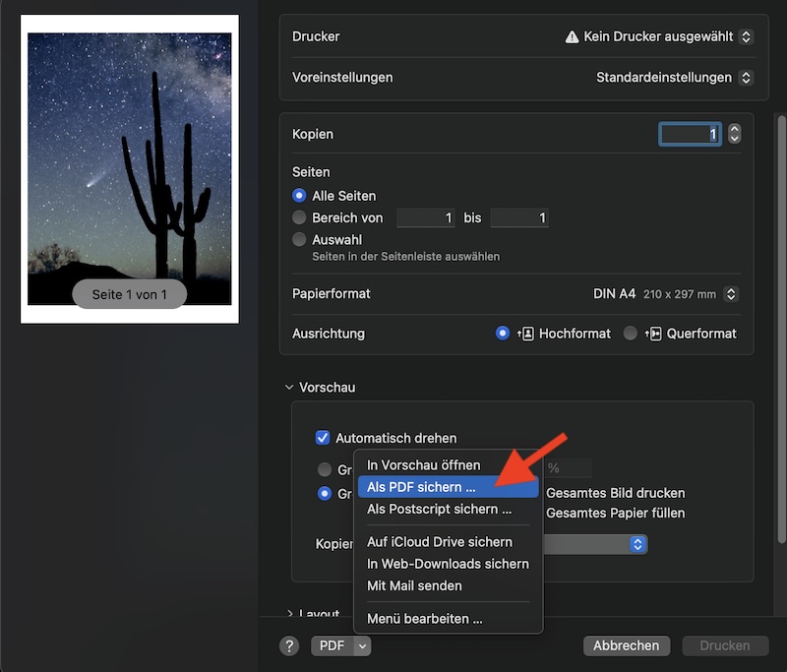Screen dimensions: 787x672
Task: Choose Als PDF sichern menu item
Action: [x=421, y=487]
